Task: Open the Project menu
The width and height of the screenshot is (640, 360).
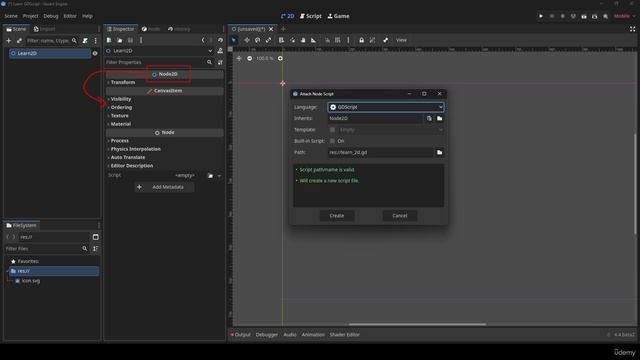Action: [30, 16]
